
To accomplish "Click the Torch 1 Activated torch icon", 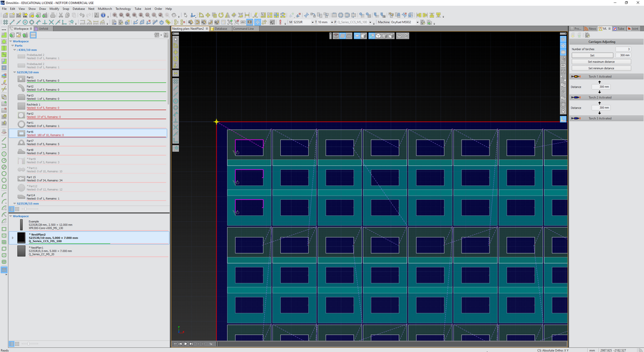I will [x=576, y=76].
